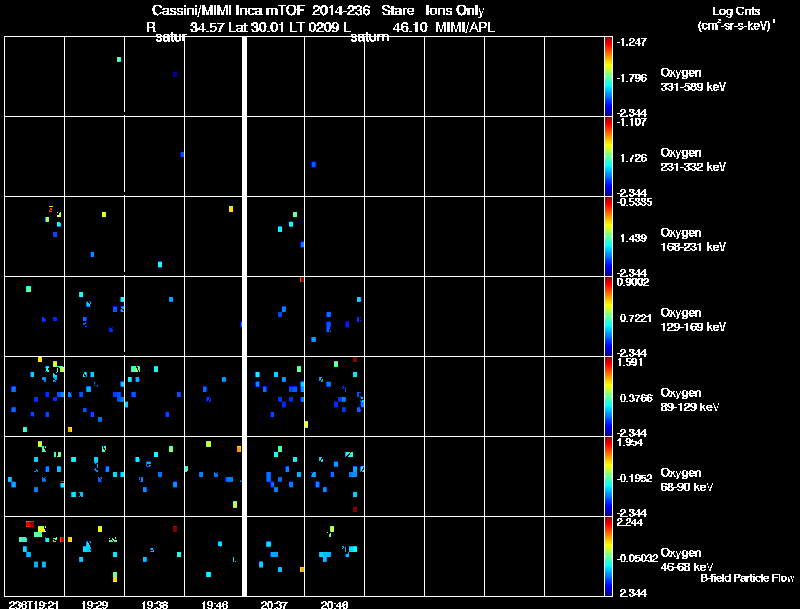Click the '-1.247' scale maximum value
The image size is (800, 609).
(x=632, y=42)
